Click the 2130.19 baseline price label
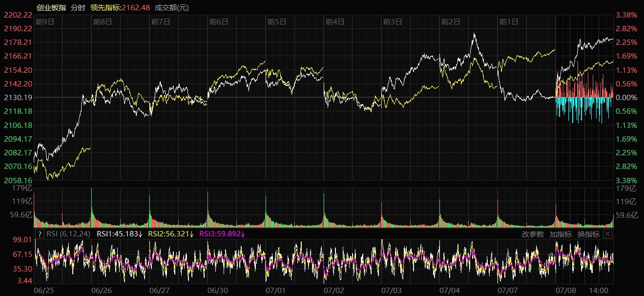This screenshot has width=644, height=296. [18, 98]
